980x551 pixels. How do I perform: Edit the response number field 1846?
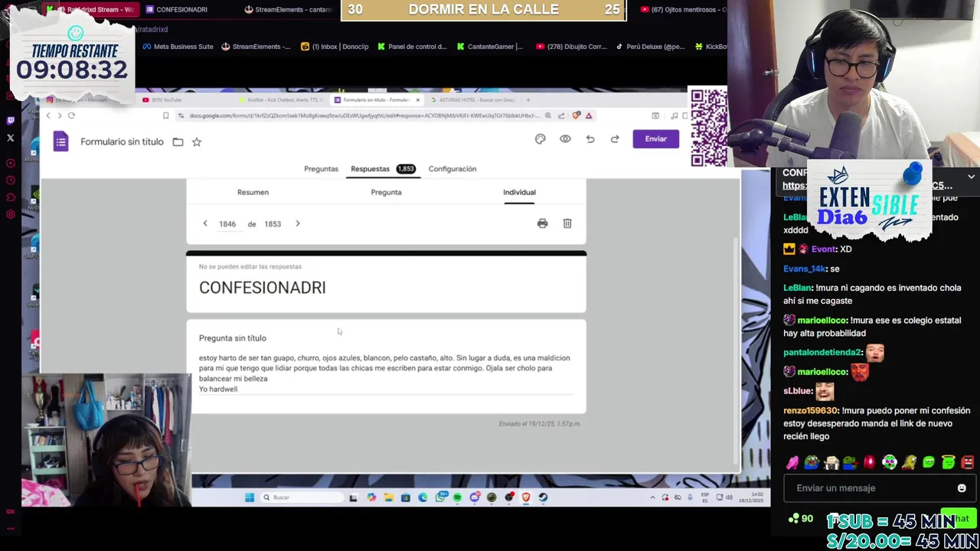tap(227, 224)
